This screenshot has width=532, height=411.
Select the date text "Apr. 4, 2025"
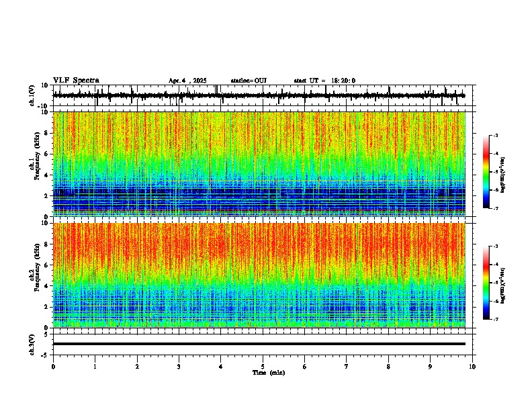click(x=187, y=81)
